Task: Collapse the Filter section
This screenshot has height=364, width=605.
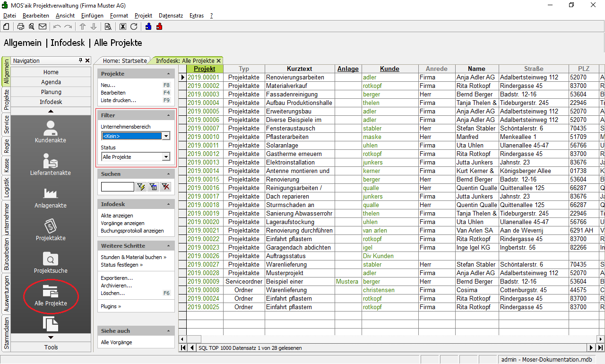Action: (x=169, y=115)
